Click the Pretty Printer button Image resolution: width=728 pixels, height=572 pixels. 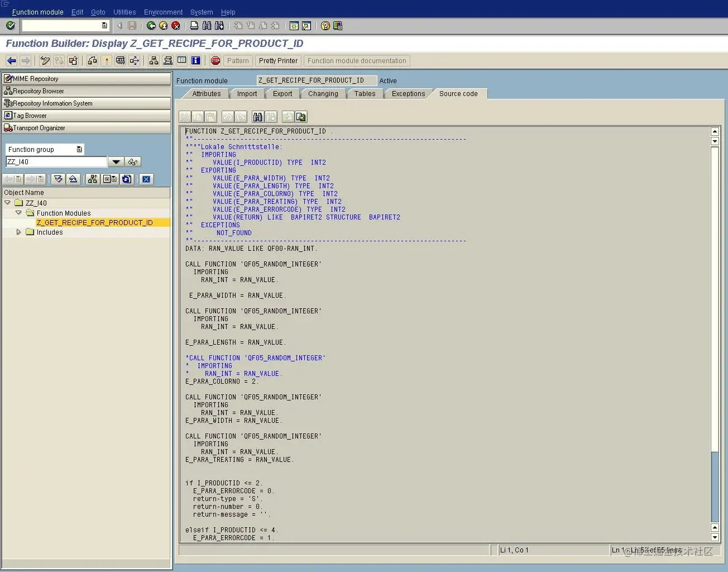278,61
